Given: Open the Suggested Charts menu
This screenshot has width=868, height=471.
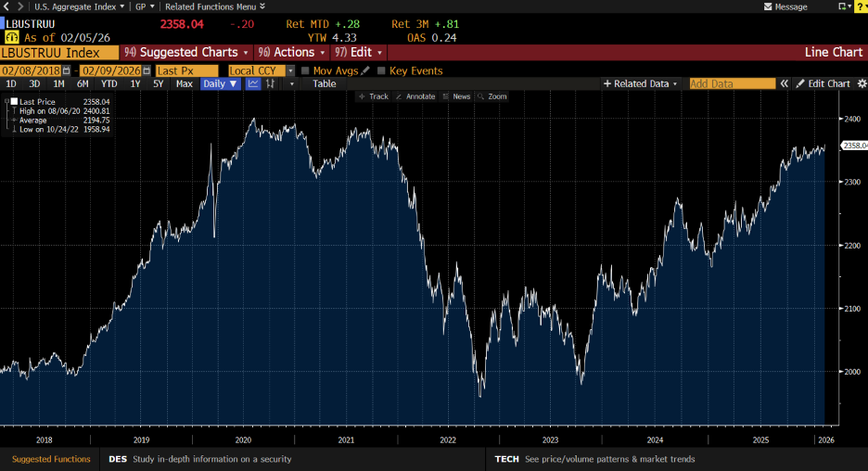Looking at the screenshot, I should (x=187, y=53).
